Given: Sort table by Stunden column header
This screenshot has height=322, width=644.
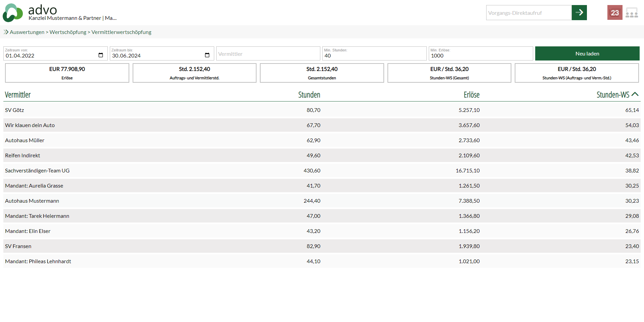Looking at the screenshot, I should coord(309,95).
